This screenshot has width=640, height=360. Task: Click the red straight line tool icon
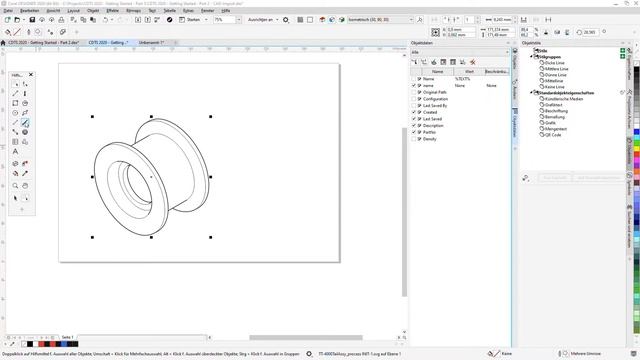point(17,32)
